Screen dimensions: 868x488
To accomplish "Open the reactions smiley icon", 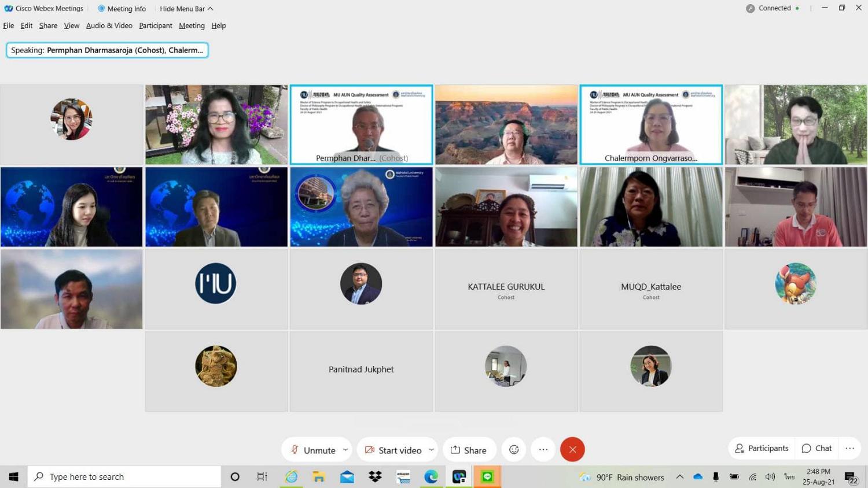I will [x=514, y=450].
